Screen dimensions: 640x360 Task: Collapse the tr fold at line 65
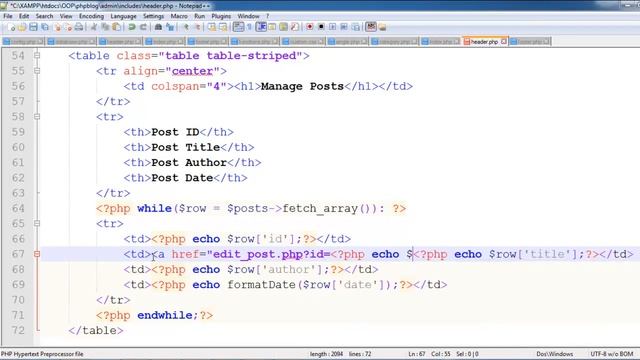37,224
